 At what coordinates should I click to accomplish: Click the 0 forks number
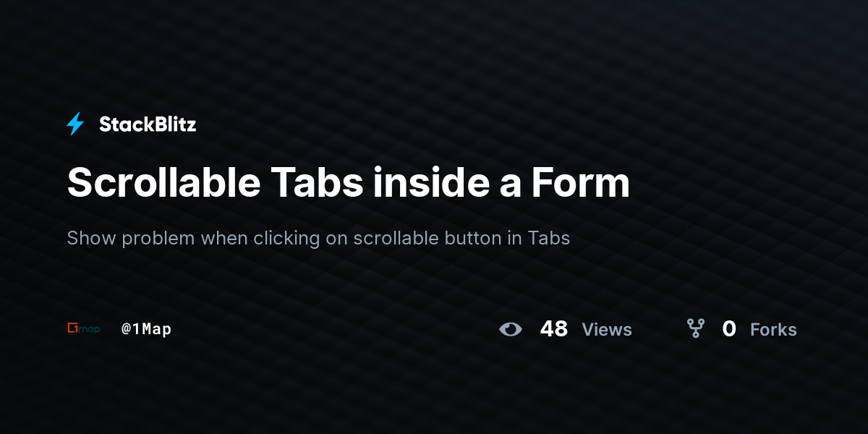pos(729,329)
